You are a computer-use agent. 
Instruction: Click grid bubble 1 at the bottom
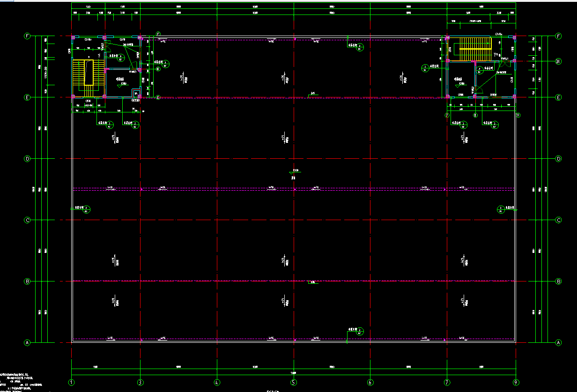pyautogui.click(x=71, y=382)
